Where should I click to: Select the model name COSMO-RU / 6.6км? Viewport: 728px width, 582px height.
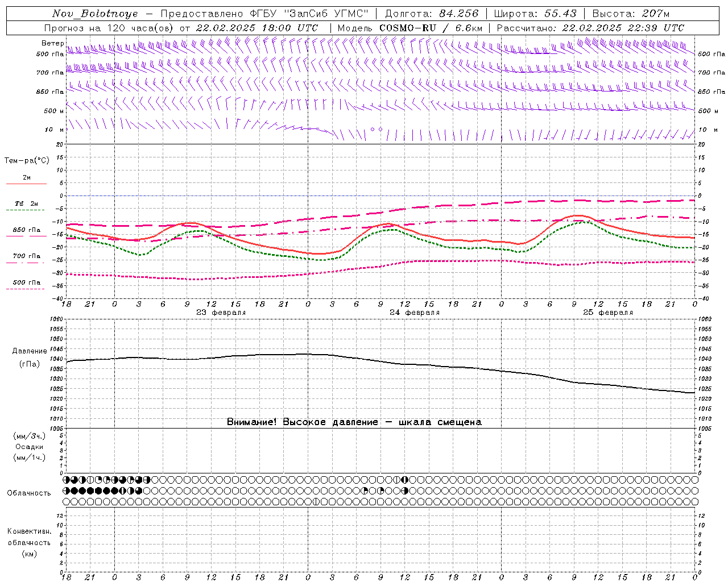pos(431,28)
